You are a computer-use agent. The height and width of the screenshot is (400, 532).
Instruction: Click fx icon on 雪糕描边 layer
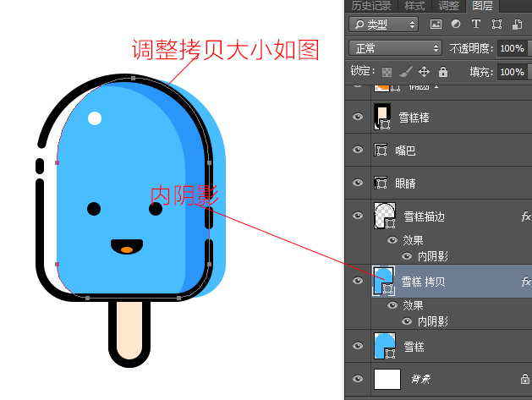pos(526,216)
